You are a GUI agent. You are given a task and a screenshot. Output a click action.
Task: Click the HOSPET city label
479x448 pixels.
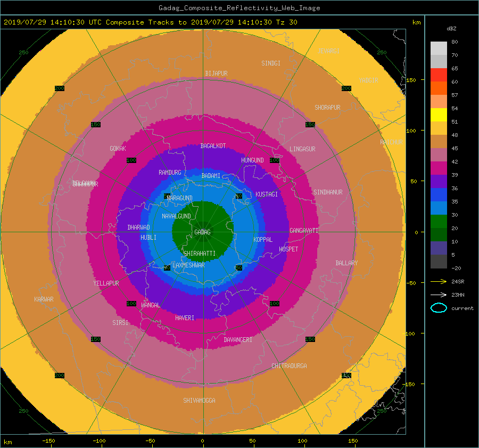(288, 249)
